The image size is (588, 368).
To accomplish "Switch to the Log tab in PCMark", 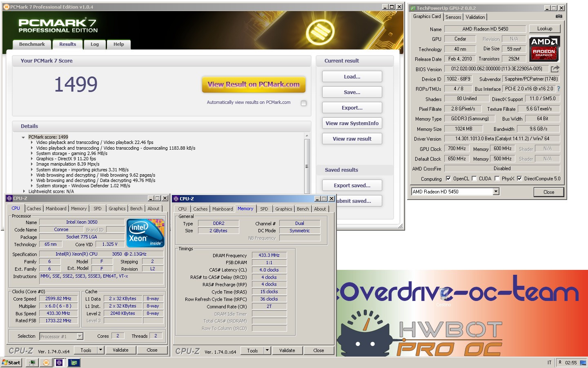I will [x=95, y=45].
